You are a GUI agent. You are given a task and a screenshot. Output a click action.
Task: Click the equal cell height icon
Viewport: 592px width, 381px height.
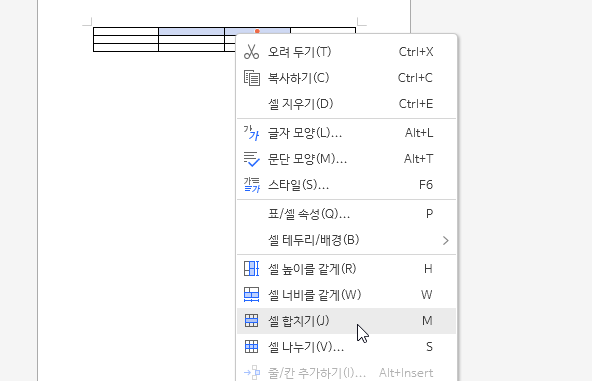pyautogui.click(x=251, y=269)
